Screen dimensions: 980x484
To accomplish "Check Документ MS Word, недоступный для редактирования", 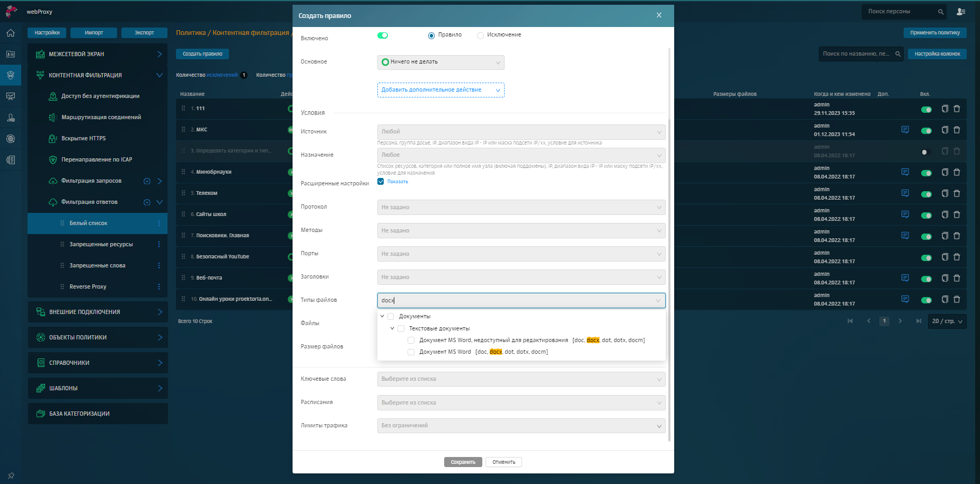I will click(x=411, y=340).
